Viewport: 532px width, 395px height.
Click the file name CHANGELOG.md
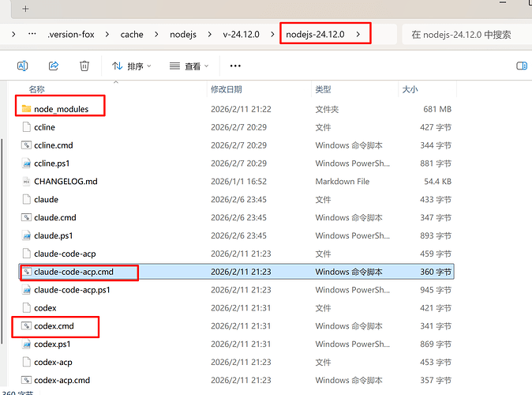66,182
